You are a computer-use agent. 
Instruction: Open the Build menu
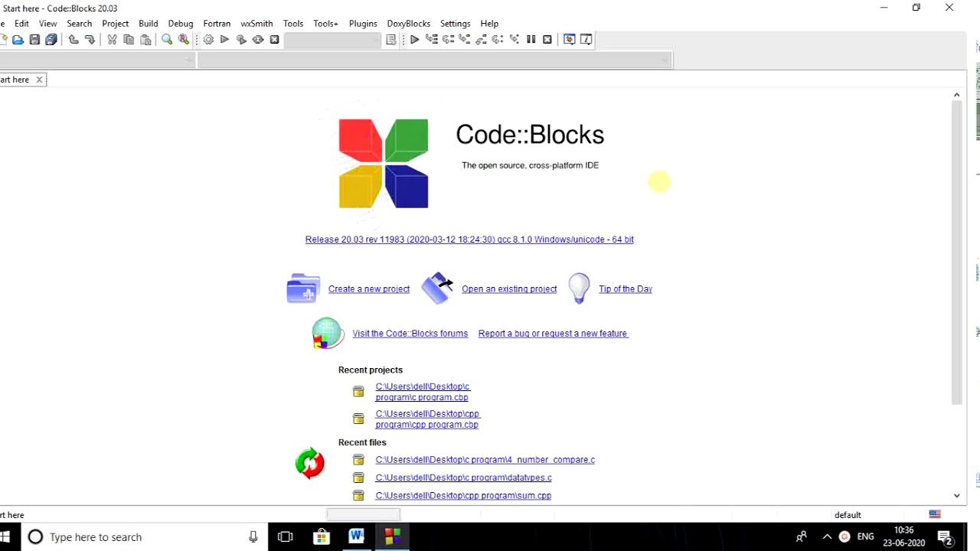point(149,24)
